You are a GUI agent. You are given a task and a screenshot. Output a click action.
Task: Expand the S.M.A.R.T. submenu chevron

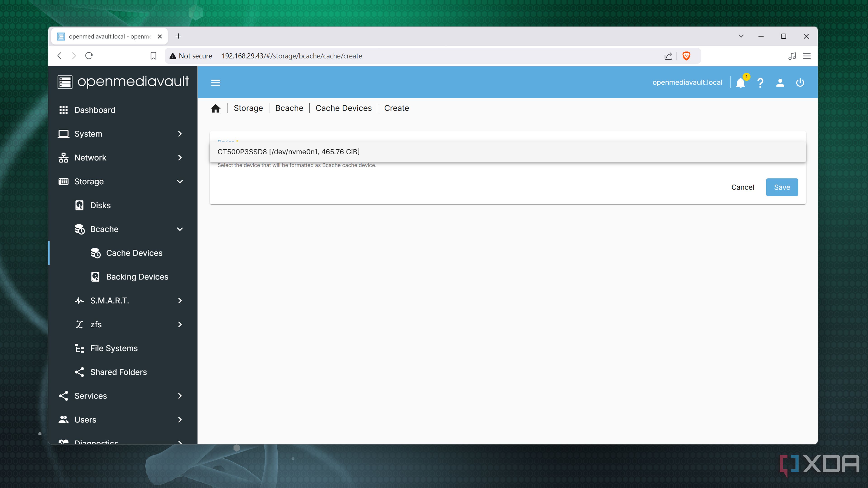pos(180,300)
